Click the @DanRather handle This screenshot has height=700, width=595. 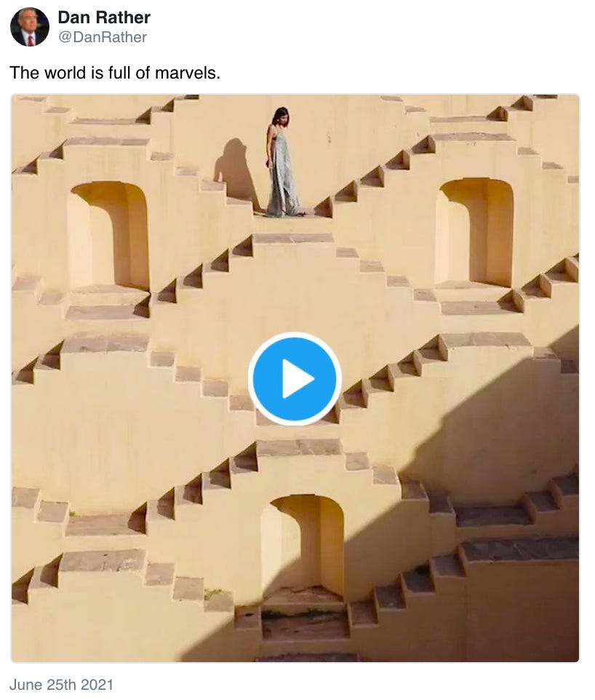coord(103,37)
